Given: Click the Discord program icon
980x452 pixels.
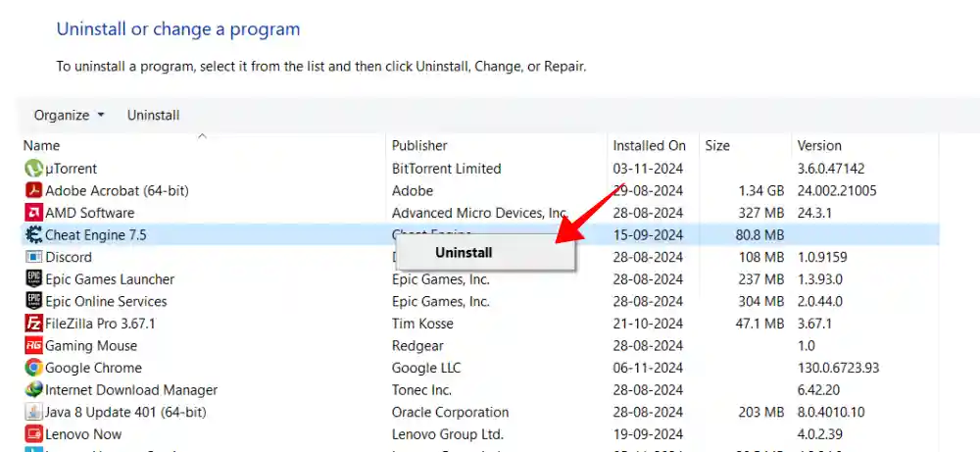Looking at the screenshot, I should [x=33, y=257].
